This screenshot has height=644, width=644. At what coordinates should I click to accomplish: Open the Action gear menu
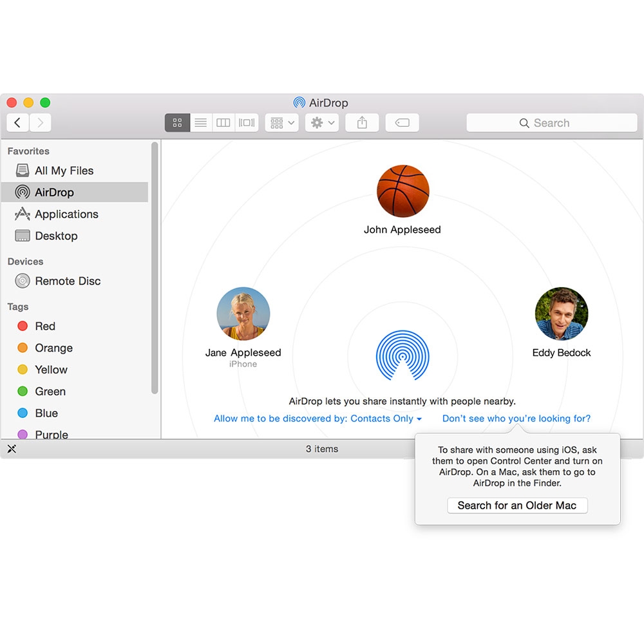(322, 123)
